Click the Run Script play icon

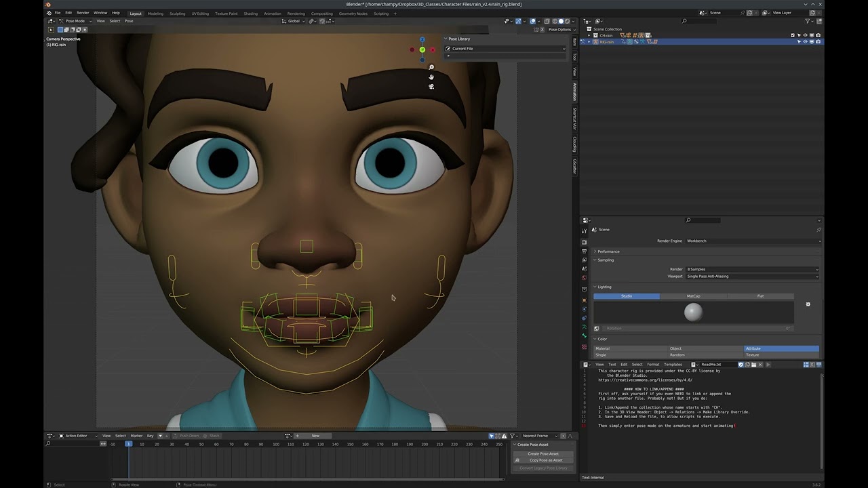[x=768, y=365]
